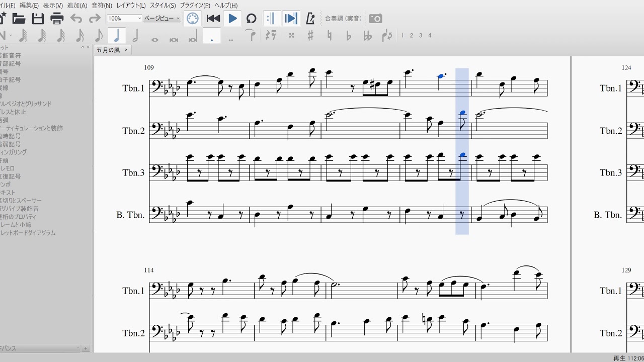Redo the last undone action
This screenshot has height=362, width=644.
(x=95, y=19)
